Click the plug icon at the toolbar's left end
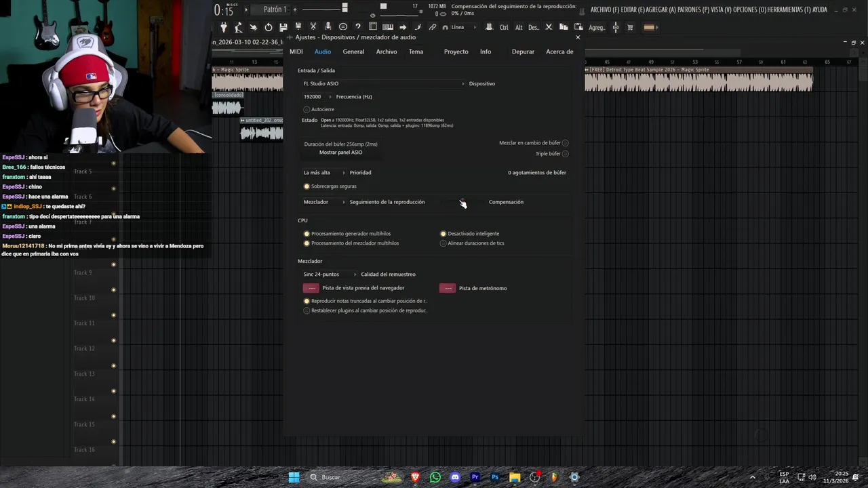 [x=224, y=27]
